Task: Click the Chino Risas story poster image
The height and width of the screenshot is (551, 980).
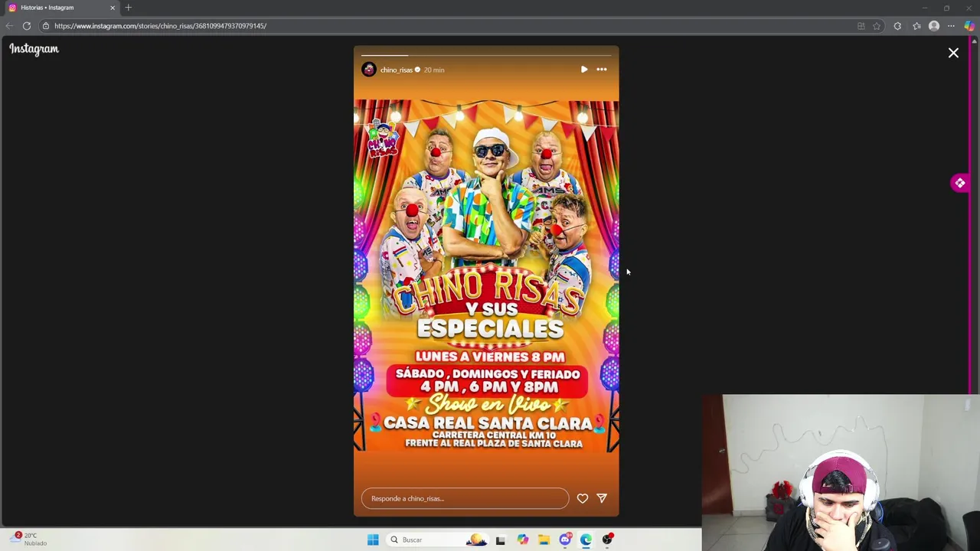Action: pos(486,275)
